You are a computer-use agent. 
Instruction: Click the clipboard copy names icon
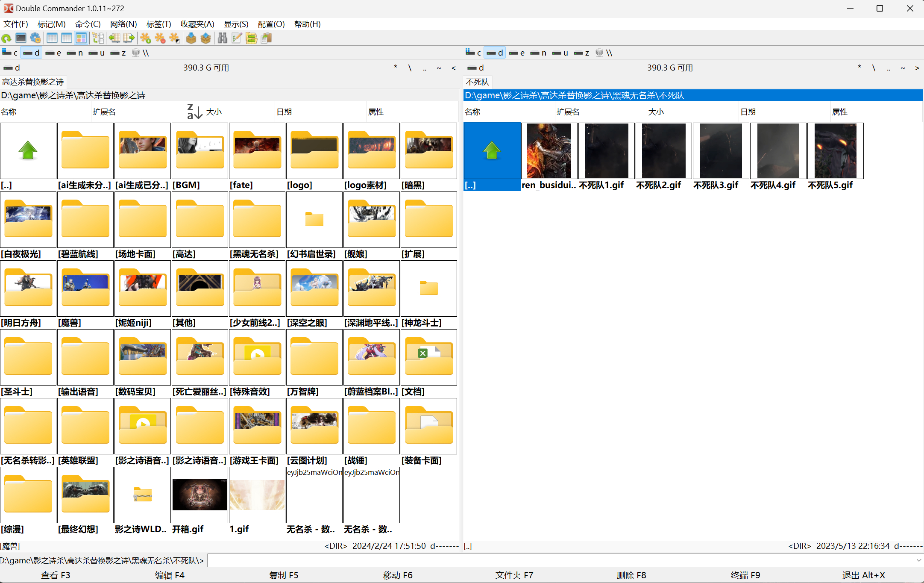[266, 38]
